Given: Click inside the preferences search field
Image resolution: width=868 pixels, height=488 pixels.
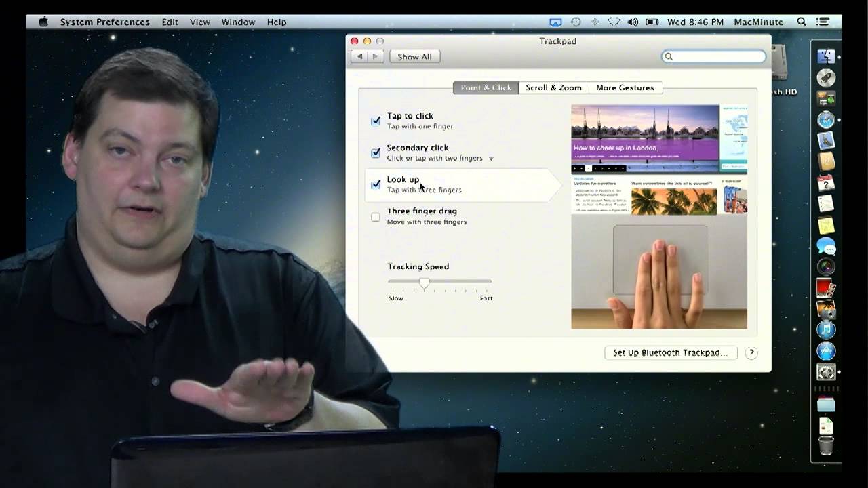Looking at the screenshot, I should pyautogui.click(x=713, y=56).
